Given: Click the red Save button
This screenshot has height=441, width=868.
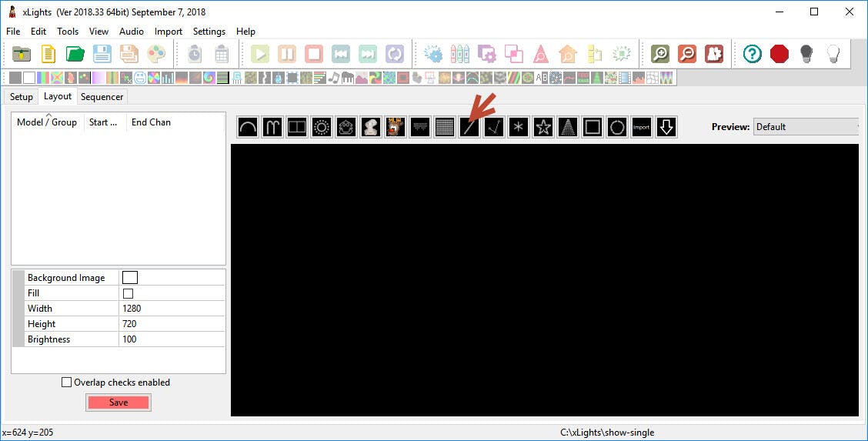Looking at the screenshot, I should 118,403.
